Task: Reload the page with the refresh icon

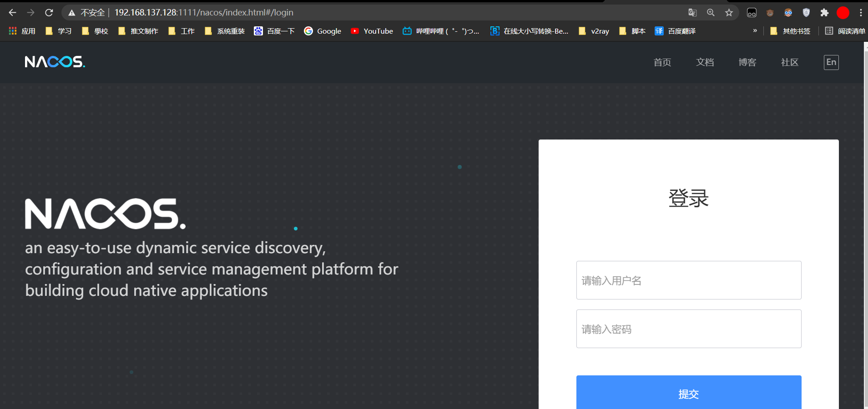Action: (x=49, y=13)
